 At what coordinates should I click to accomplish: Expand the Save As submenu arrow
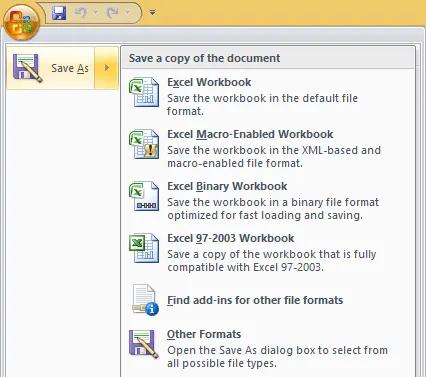(107, 68)
